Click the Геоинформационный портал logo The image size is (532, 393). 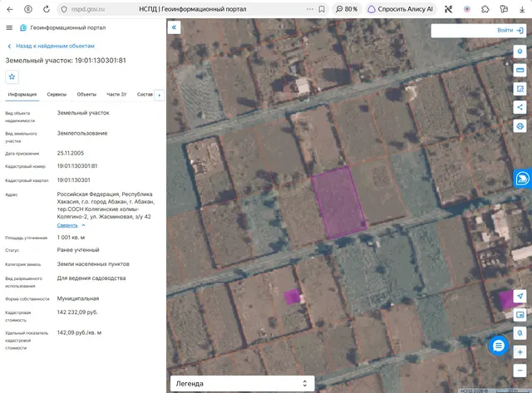tap(63, 27)
